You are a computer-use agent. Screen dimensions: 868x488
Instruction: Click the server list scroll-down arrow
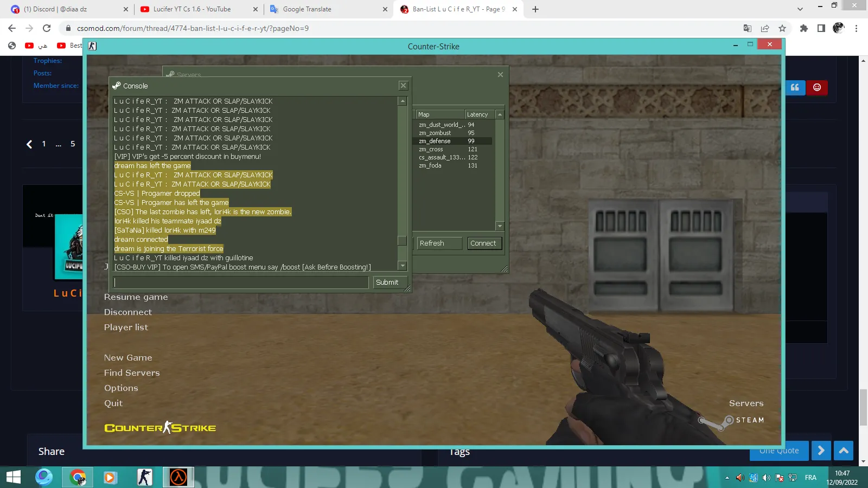[500, 226]
